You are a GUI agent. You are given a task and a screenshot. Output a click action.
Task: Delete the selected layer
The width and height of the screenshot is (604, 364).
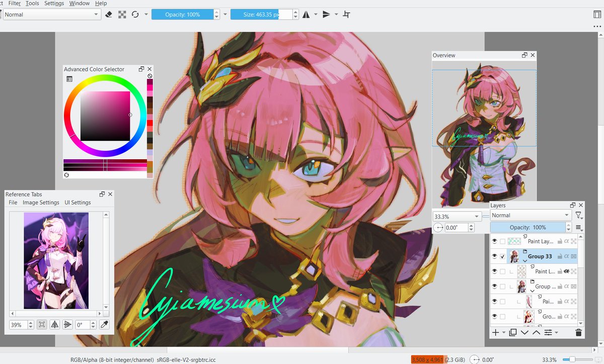pyautogui.click(x=578, y=332)
